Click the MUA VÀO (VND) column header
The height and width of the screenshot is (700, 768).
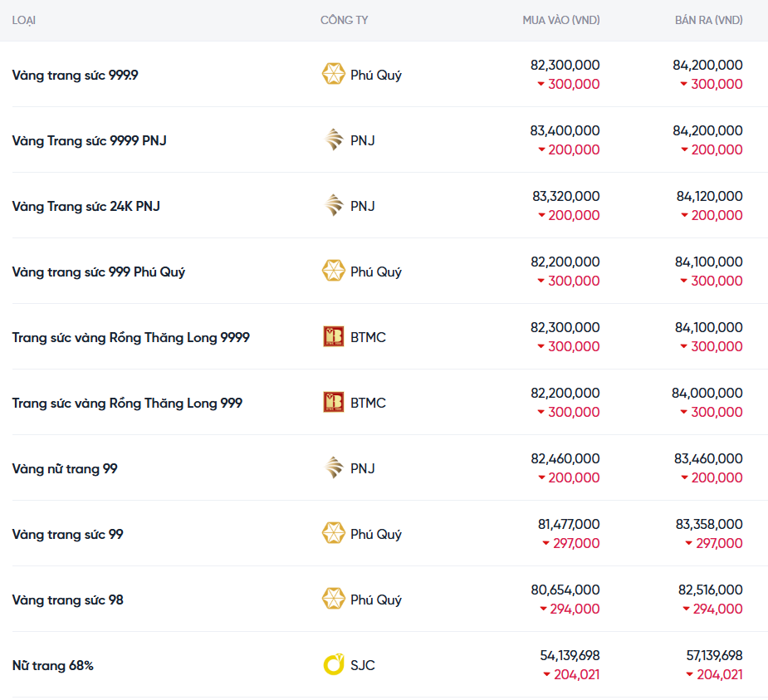tap(560, 20)
